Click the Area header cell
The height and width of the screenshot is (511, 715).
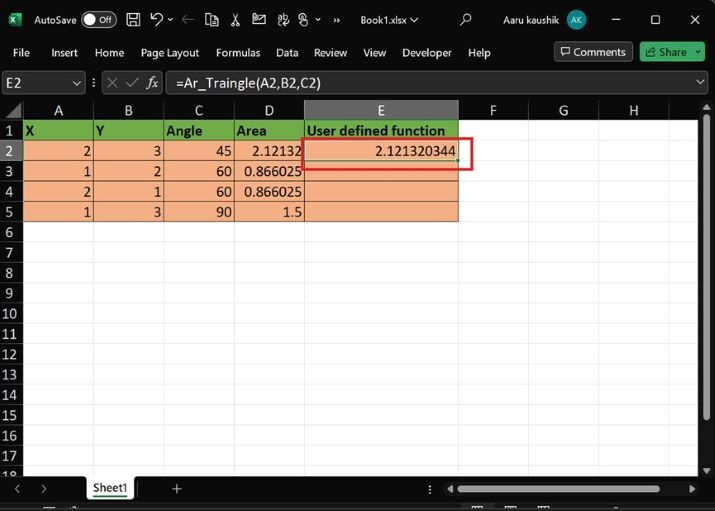269,131
